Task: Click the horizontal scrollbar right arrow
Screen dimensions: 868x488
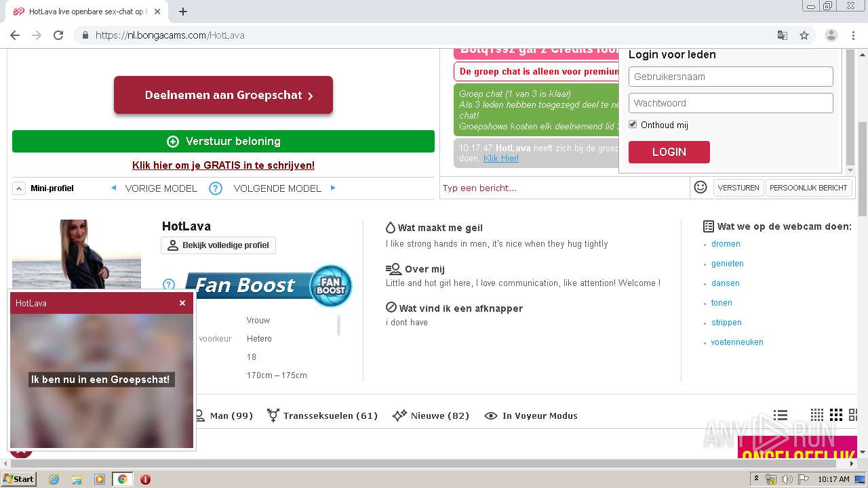Action: 851,464
